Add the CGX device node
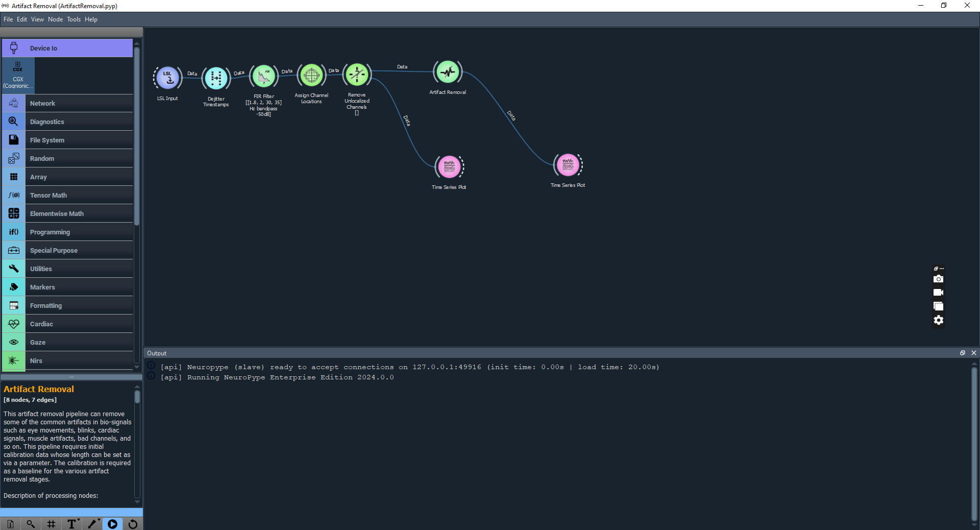This screenshot has height=530, width=980. (x=18, y=75)
